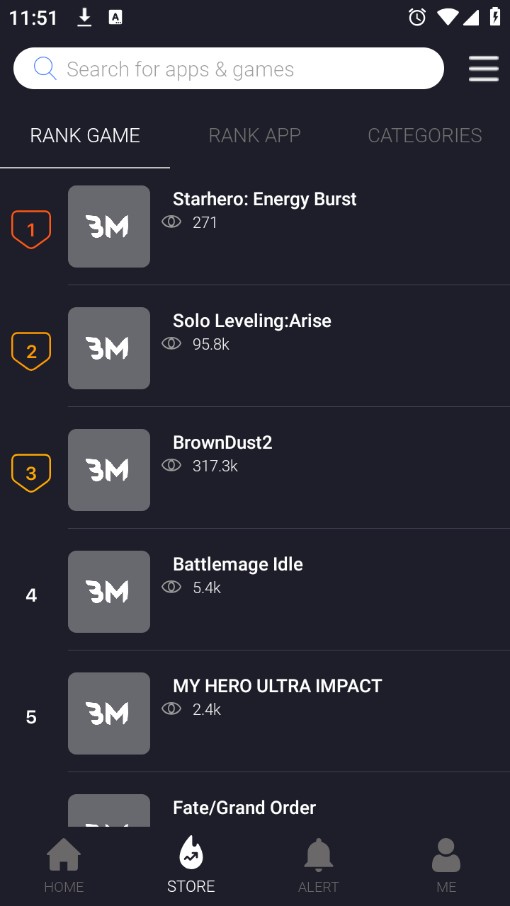
Task: Open the hamburger menu icon
Action: [x=483, y=69]
